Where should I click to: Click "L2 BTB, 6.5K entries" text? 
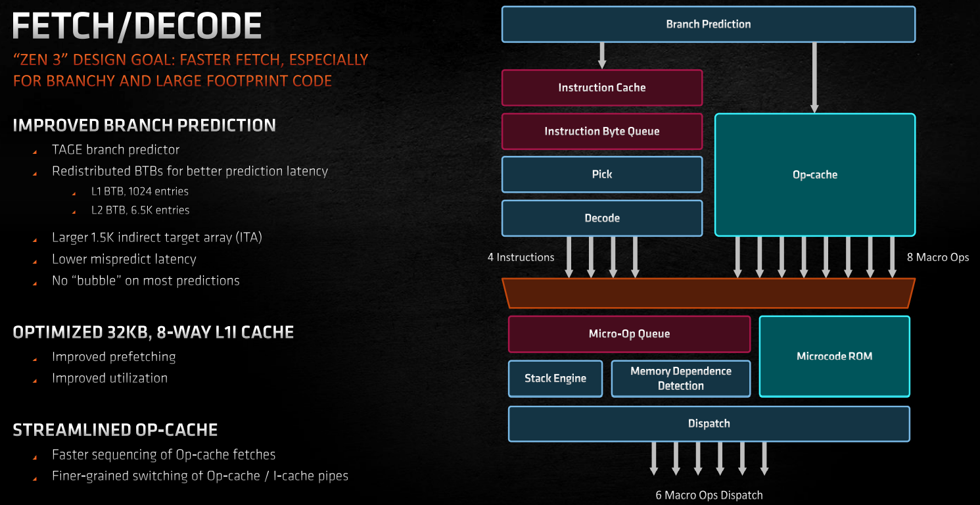(x=140, y=210)
